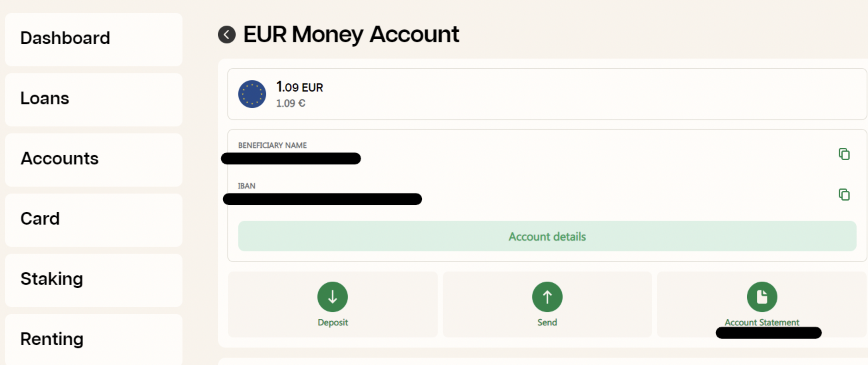Click the Account details button
The width and height of the screenshot is (868, 365).
click(547, 236)
